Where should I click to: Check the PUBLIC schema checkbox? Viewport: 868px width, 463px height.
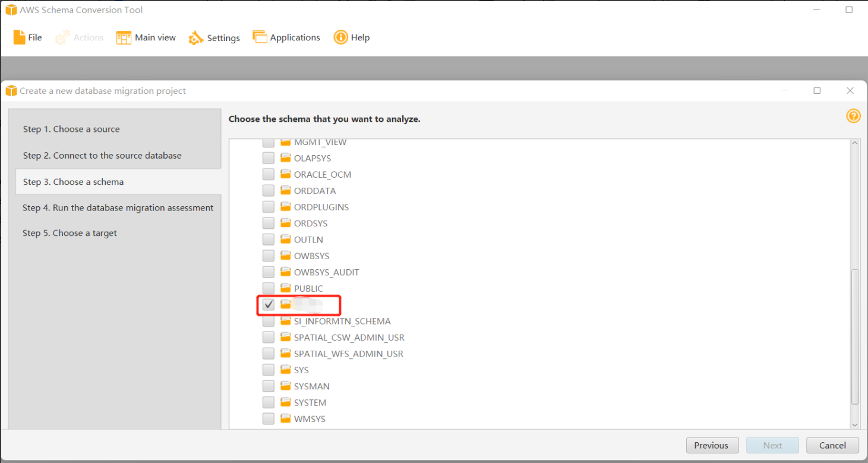click(269, 288)
